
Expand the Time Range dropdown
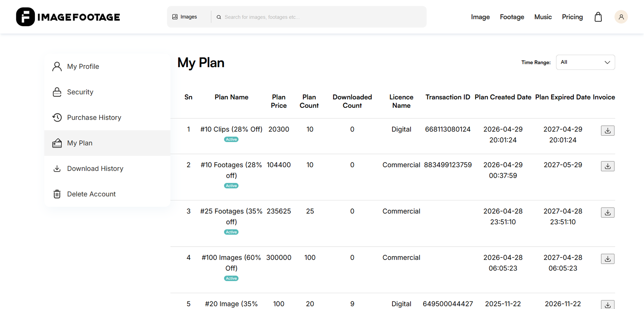coord(585,62)
